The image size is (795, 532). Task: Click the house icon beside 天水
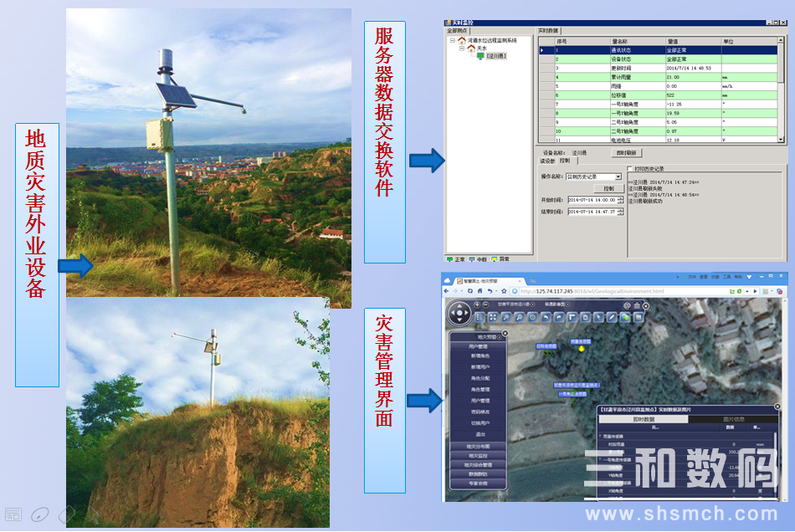[x=471, y=49]
